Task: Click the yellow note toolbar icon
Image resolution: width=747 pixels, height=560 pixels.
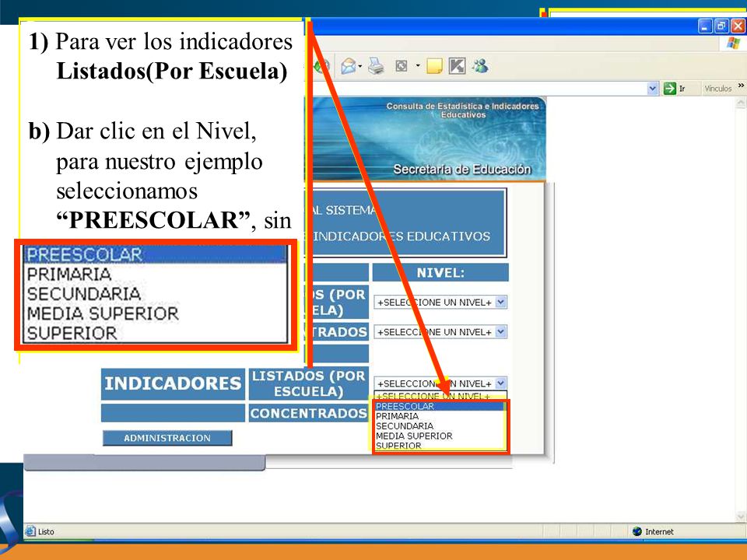Action: [434, 65]
